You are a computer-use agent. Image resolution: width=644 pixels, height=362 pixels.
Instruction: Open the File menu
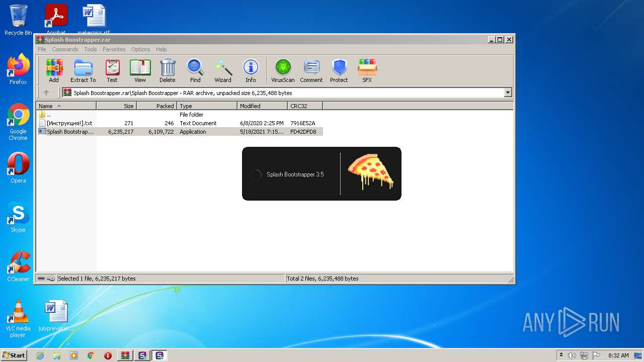click(42, 49)
